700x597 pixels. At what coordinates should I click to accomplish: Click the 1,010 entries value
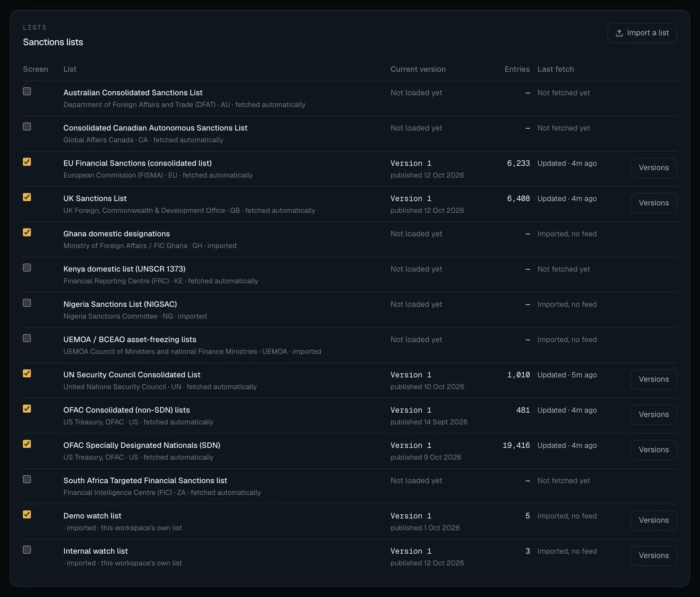point(518,375)
